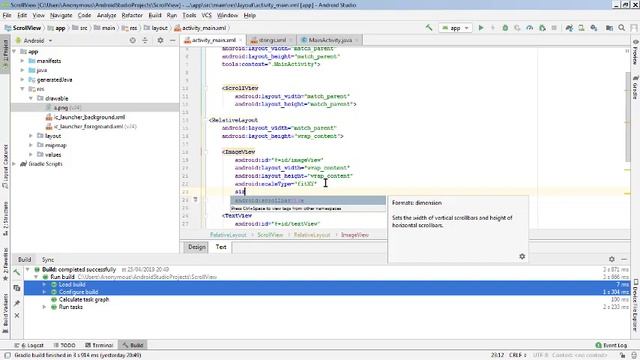Select Calculate task graph row

pos(327,300)
